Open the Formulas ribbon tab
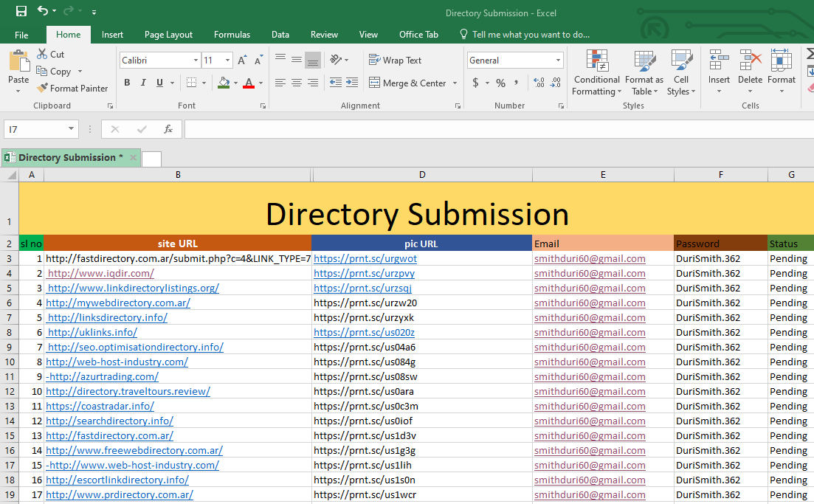 pos(232,35)
